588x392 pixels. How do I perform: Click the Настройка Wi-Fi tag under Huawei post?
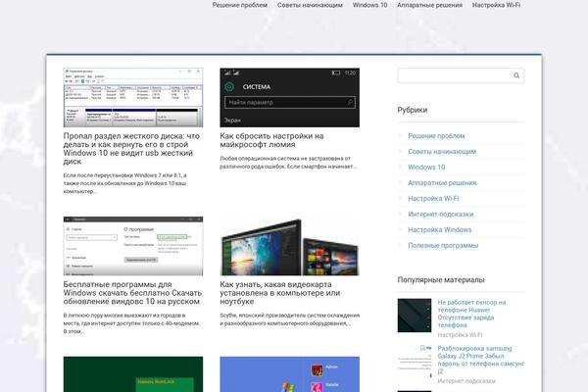coord(460,335)
